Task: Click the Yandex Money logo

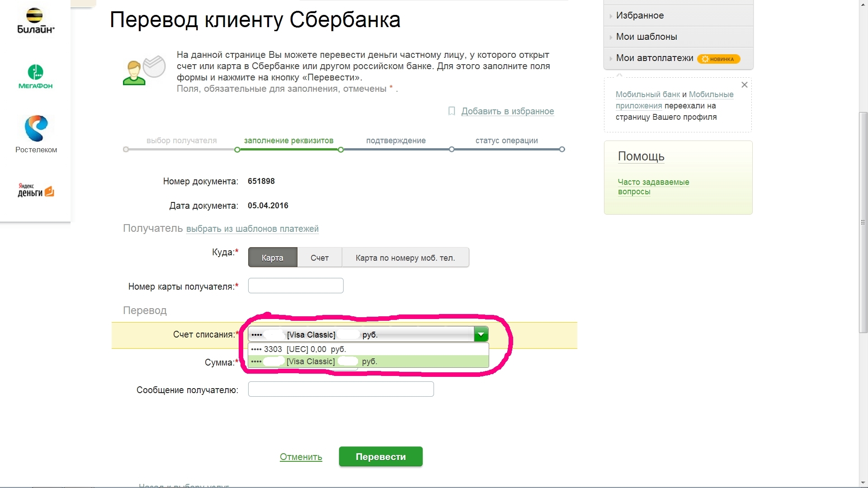Action: (36, 190)
